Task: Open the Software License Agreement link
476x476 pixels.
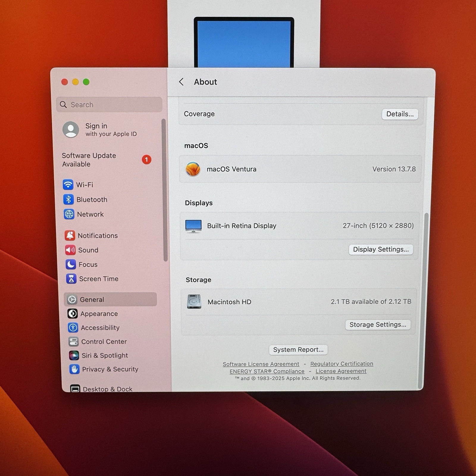Action: [x=261, y=364]
